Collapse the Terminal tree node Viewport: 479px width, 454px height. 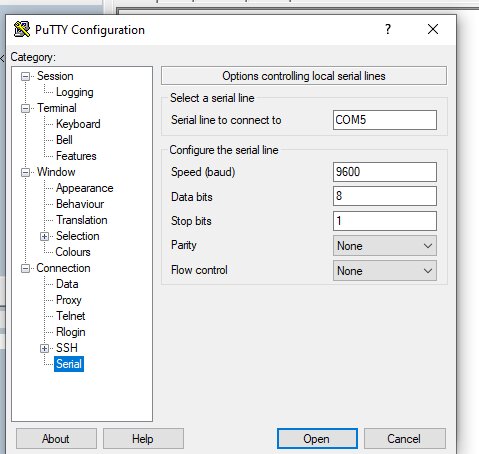tap(25, 108)
